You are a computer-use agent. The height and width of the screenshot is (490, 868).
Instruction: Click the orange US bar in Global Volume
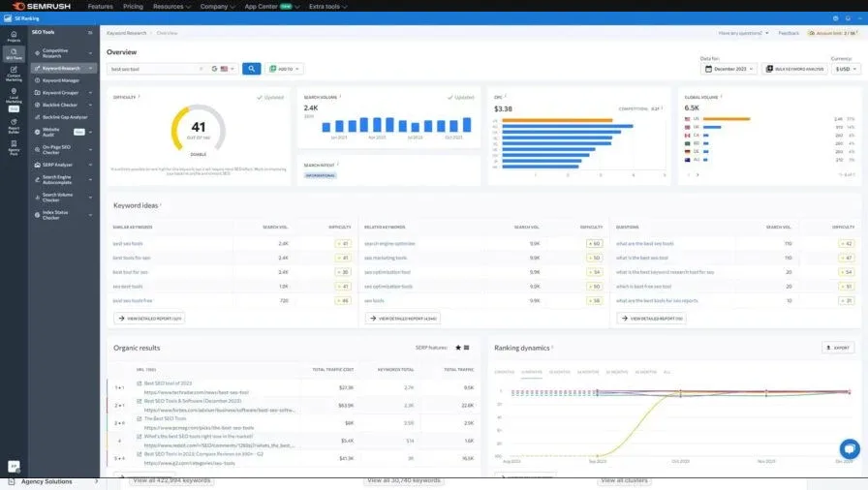727,119
